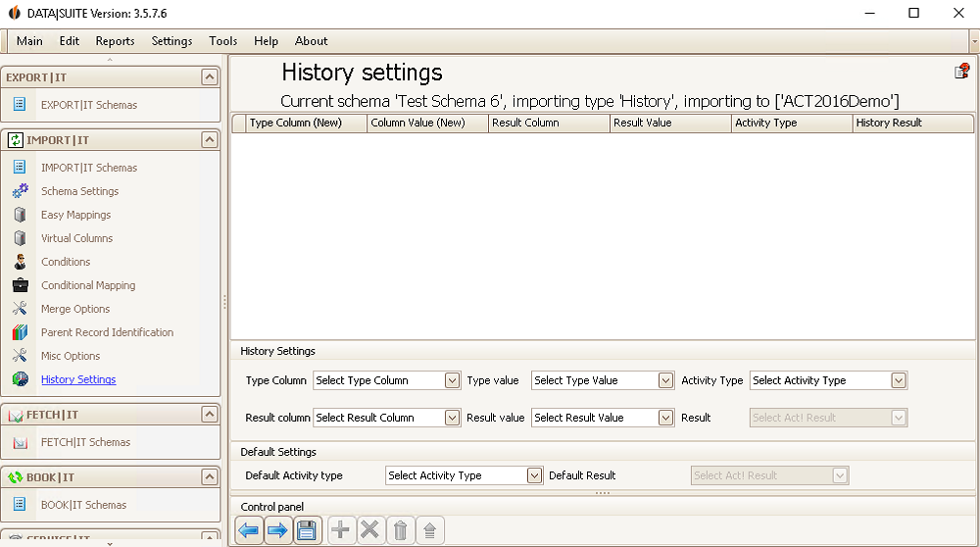Click the BOOK|IT Schemas list icon
The image size is (980, 547).
point(20,504)
